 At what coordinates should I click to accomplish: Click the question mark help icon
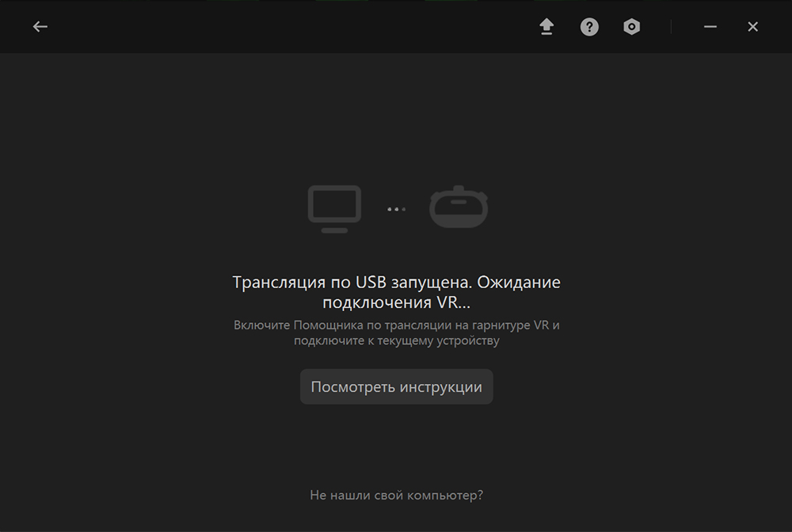point(589,26)
